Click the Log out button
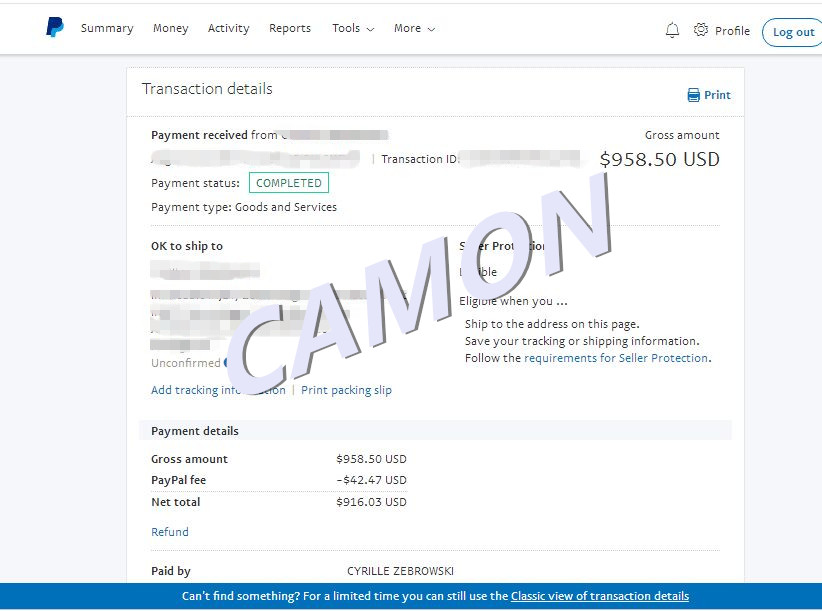 793,32
